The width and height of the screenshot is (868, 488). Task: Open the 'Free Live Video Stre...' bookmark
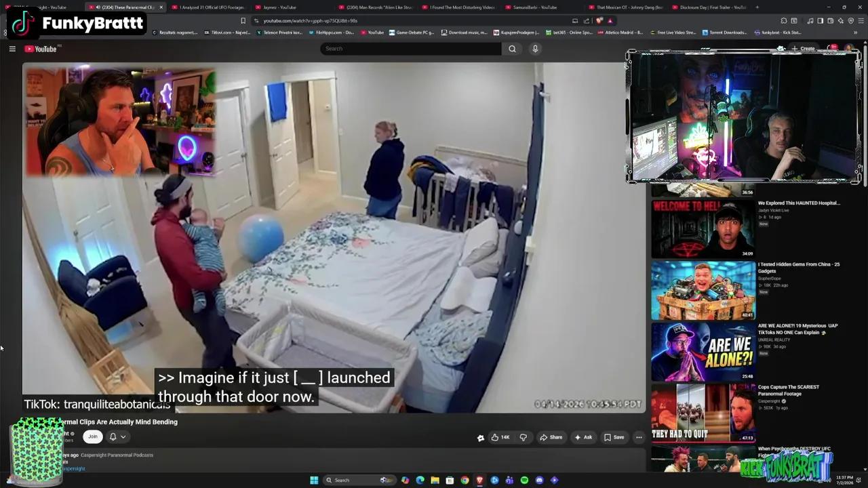[673, 33]
